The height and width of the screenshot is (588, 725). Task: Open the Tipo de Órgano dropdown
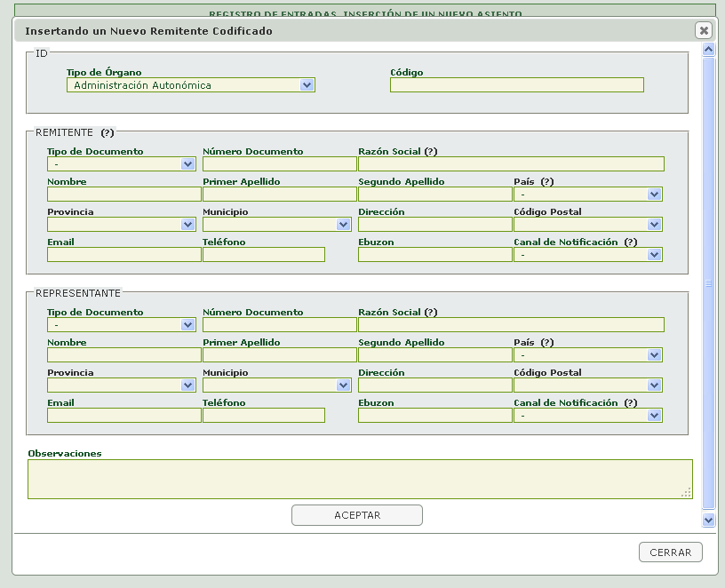point(191,85)
